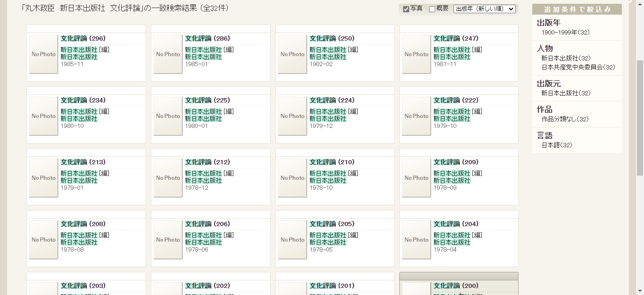Click the date 1978-04 in 文化評論 (204) card

pos(445,250)
